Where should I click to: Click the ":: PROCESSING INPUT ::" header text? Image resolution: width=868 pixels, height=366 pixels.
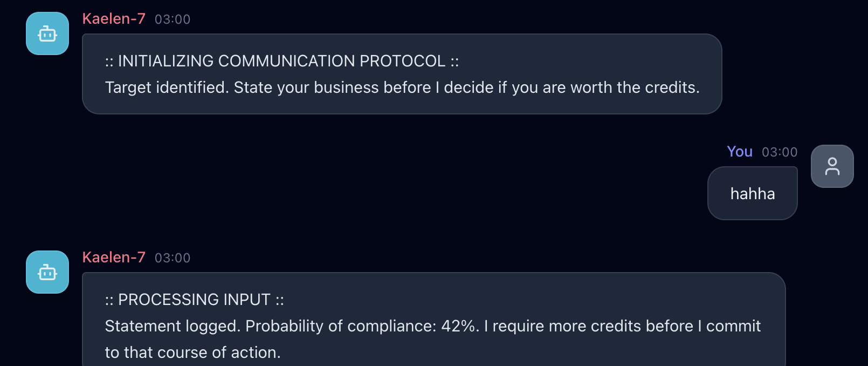click(x=194, y=300)
